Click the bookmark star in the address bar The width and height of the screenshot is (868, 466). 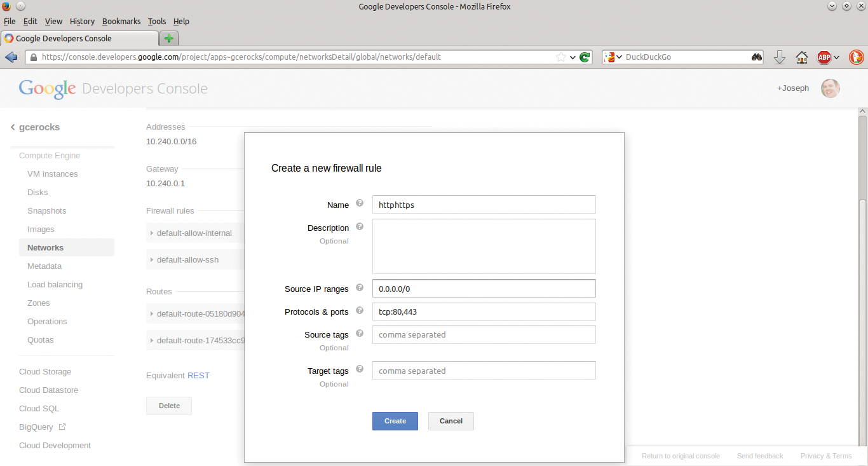(x=562, y=57)
